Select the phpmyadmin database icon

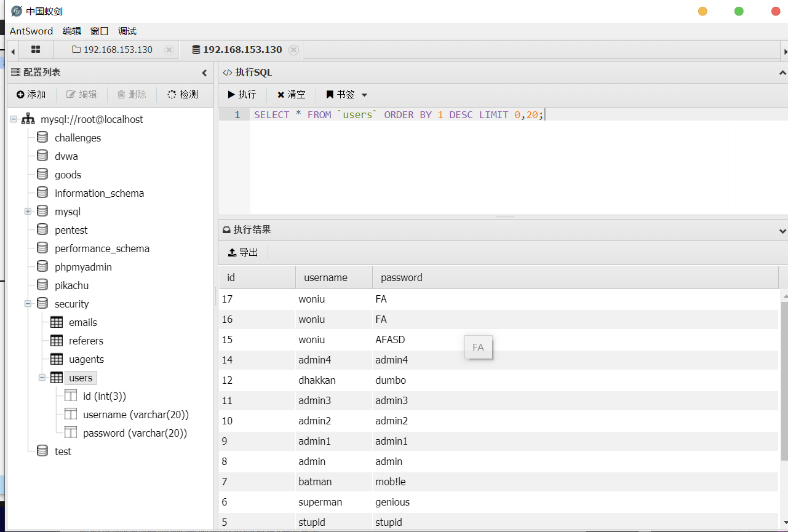coord(42,267)
